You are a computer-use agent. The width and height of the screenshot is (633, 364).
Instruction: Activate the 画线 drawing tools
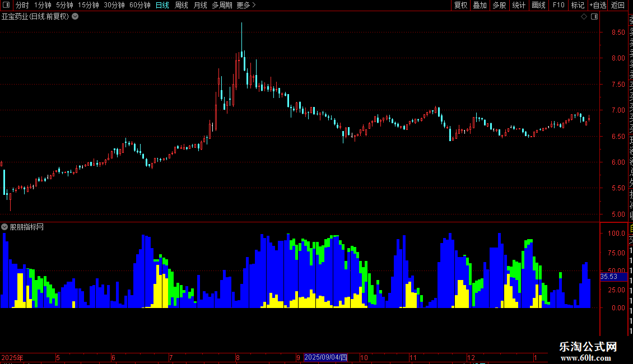click(538, 5)
